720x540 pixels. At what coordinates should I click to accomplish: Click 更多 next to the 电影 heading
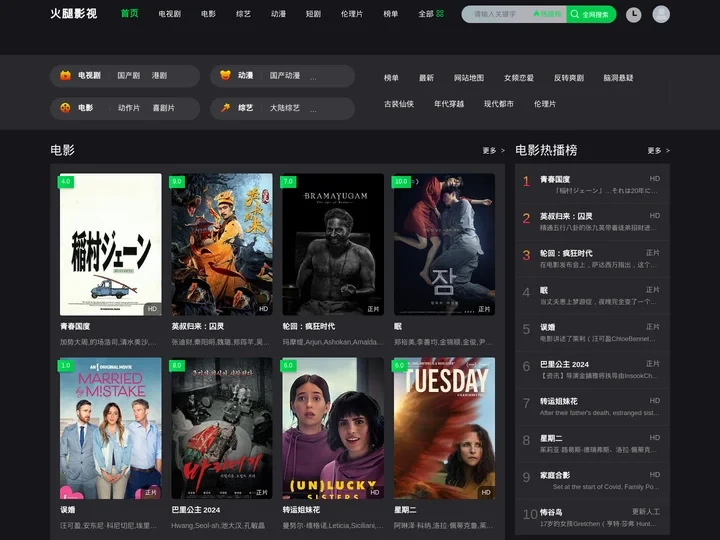tap(494, 150)
